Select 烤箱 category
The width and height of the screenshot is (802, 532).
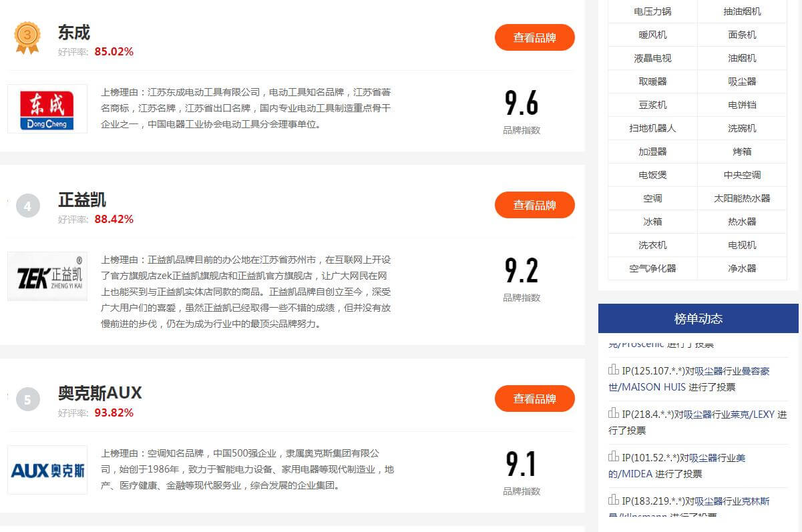tap(742, 152)
